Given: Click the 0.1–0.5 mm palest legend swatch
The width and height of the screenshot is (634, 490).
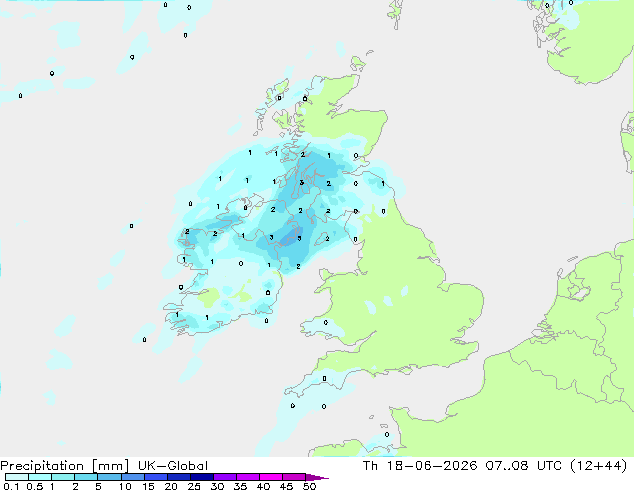Looking at the screenshot, I should [x=17, y=477].
